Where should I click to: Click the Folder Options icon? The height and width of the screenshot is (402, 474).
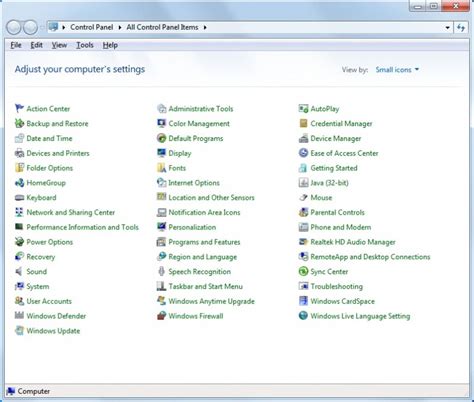coord(19,168)
